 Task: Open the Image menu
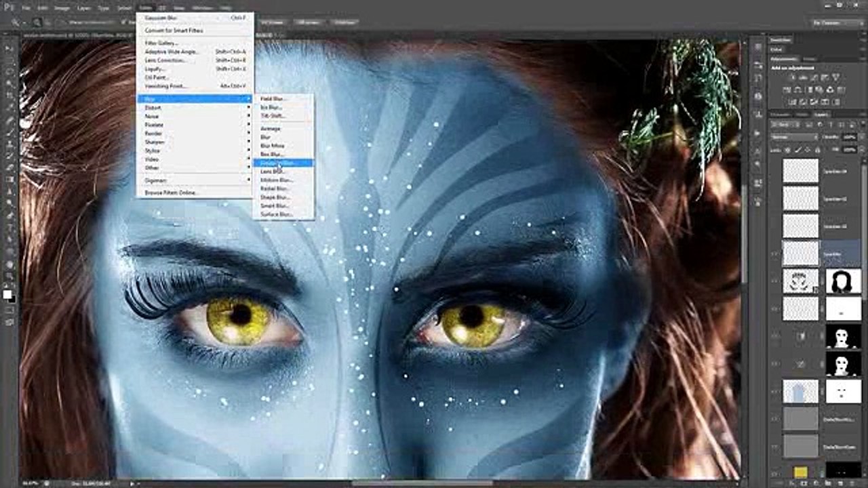tap(62, 7)
